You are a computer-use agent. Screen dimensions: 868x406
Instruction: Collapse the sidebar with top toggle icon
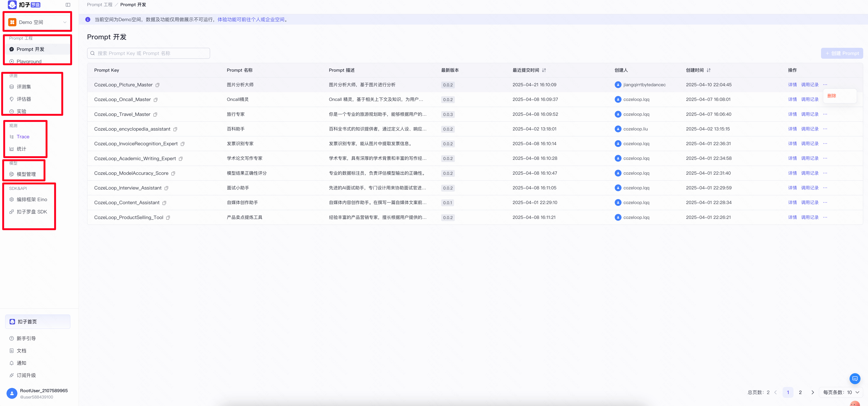coord(68,5)
